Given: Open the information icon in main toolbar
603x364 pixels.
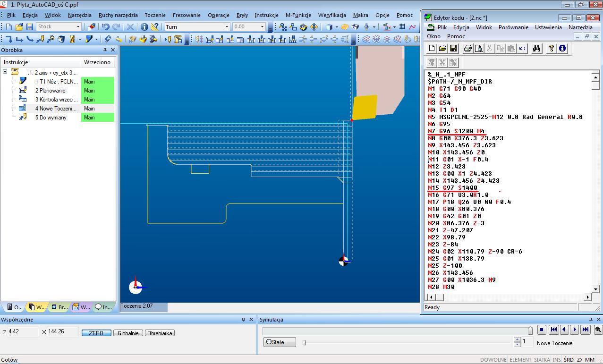Looking at the screenshot, I should [144, 27].
